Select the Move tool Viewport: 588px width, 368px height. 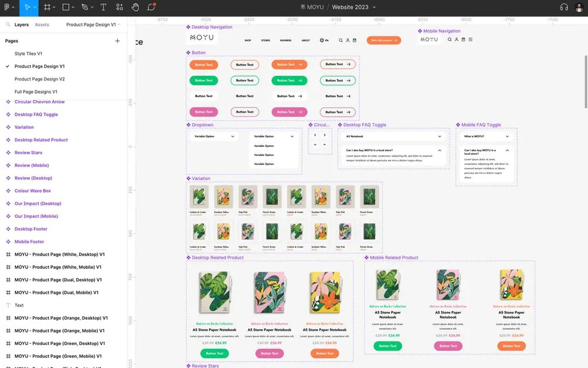pos(26,7)
